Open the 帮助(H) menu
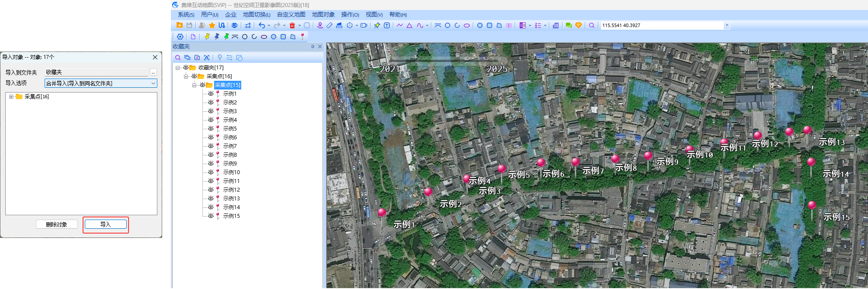The height and width of the screenshot is (289, 868). point(398,15)
